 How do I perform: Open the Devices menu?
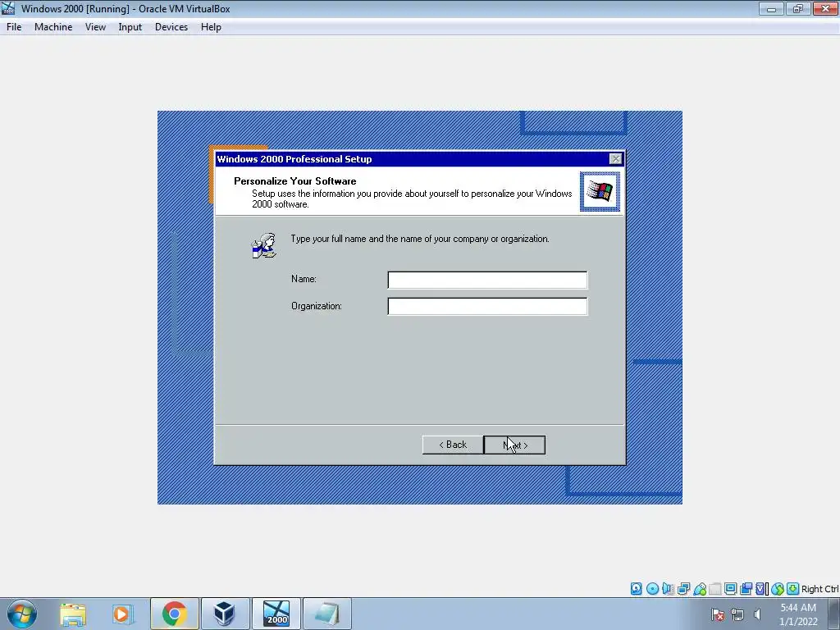(171, 27)
